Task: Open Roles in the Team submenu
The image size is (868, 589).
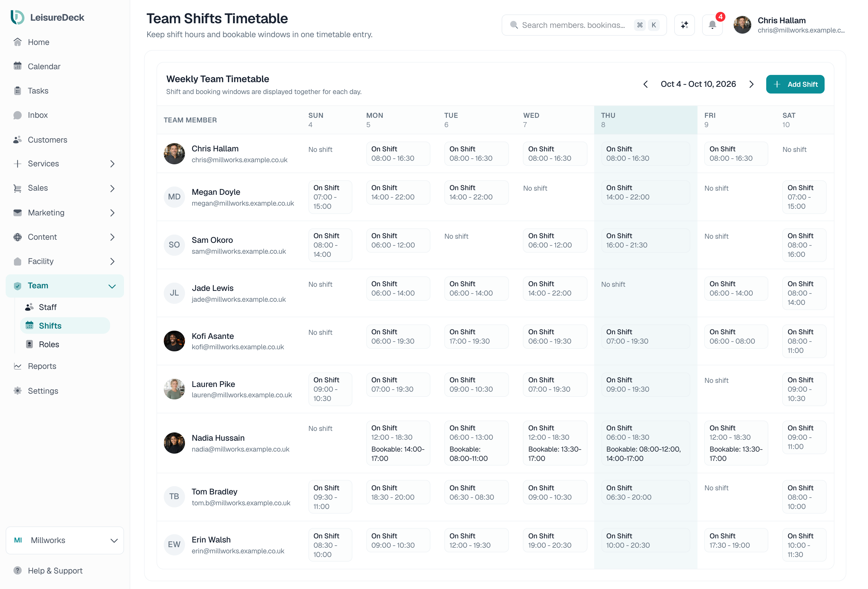Action: point(65,344)
